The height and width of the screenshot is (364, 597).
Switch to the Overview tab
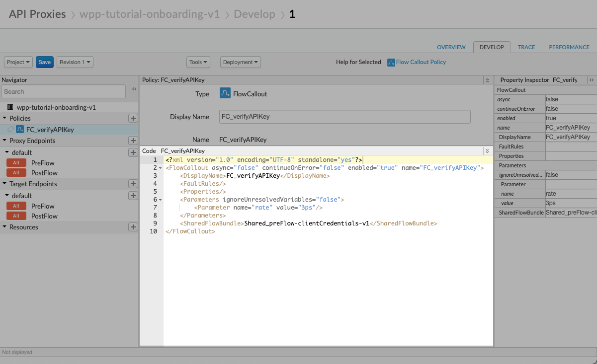(x=451, y=47)
